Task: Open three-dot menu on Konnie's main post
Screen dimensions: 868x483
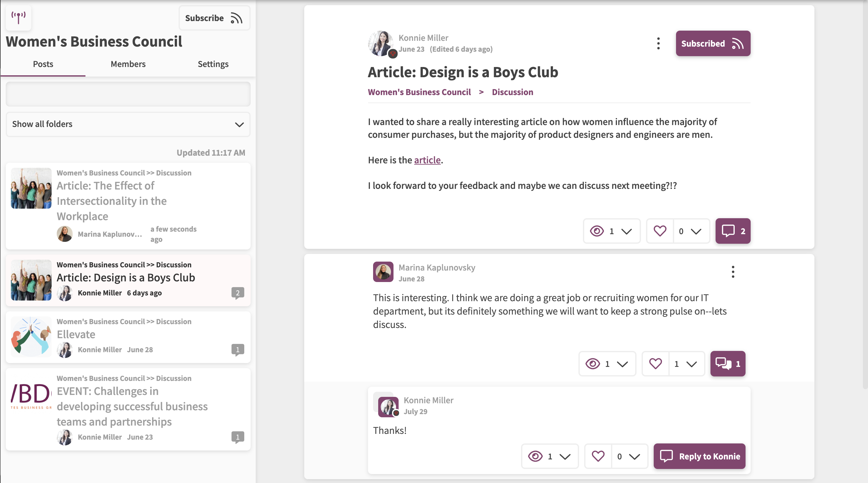Action: point(658,43)
